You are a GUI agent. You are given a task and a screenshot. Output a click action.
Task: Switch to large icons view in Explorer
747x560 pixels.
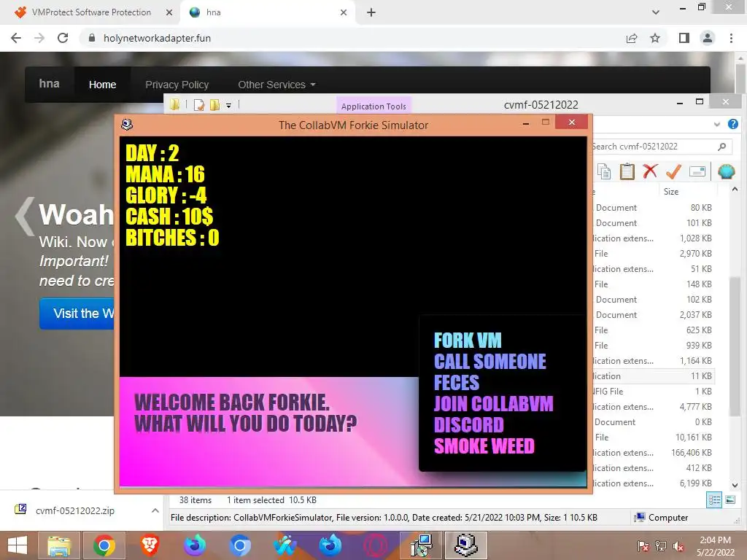pyautogui.click(x=729, y=500)
